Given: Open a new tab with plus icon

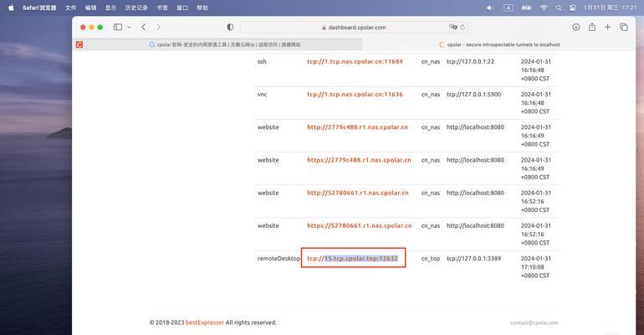Looking at the screenshot, I should (608, 27).
